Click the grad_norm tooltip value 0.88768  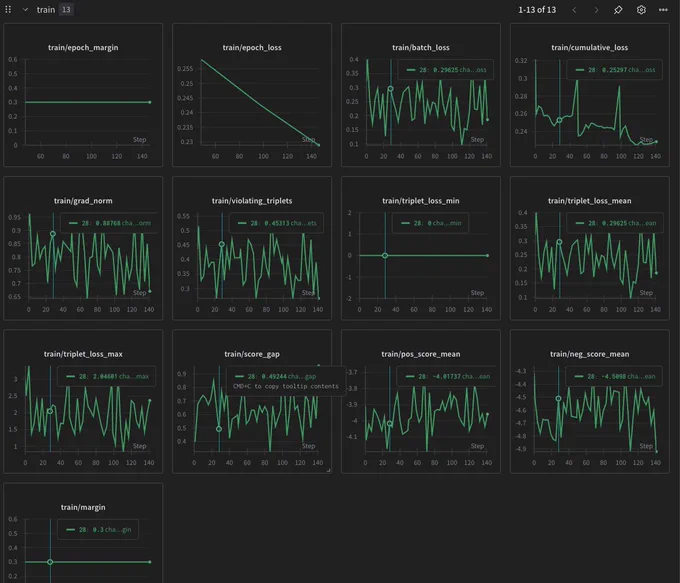[108, 223]
